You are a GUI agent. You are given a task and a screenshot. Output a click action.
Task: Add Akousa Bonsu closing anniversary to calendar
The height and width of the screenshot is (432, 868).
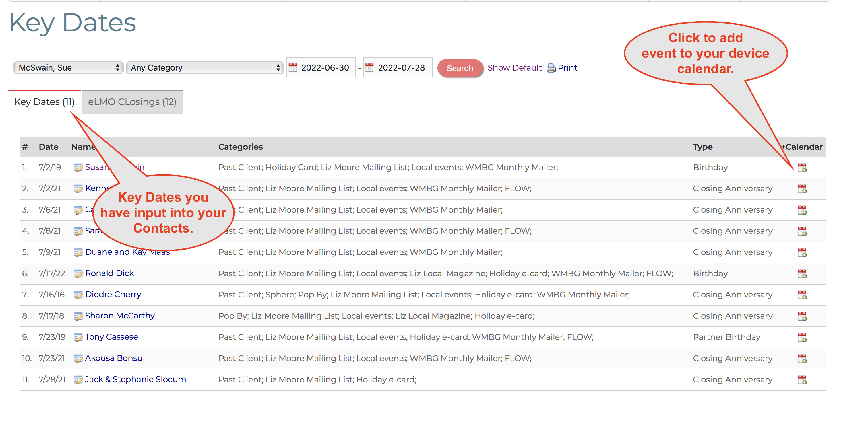tap(802, 358)
